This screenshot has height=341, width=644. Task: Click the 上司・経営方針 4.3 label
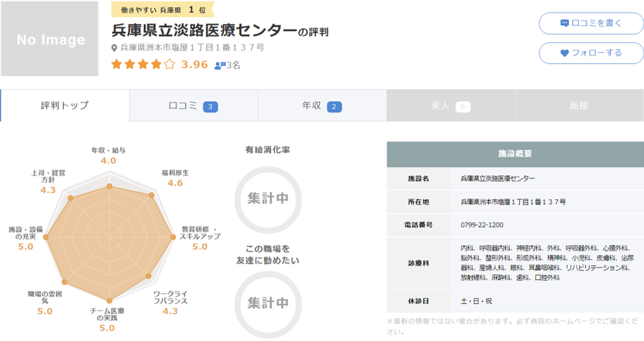coord(48,182)
